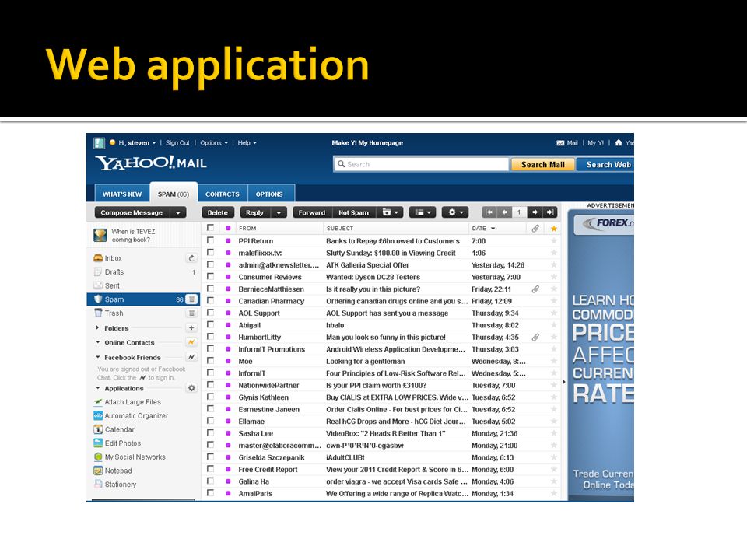The height and width of the screenshot is (560, 747).
Task: Check the Abigail message checkbox
Action: click(x=210, y=325)
